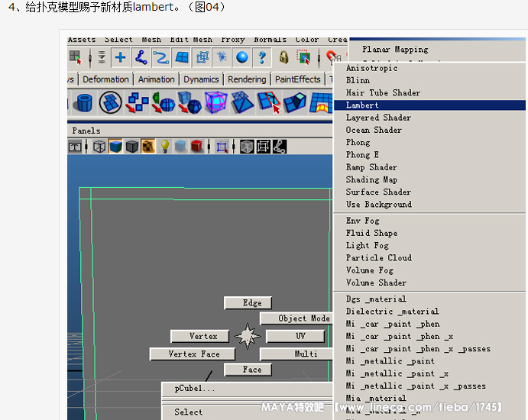This screenshot has height=420, width=528.
Task: Select pCube1... entry in context menu
Action: point(195,389)
